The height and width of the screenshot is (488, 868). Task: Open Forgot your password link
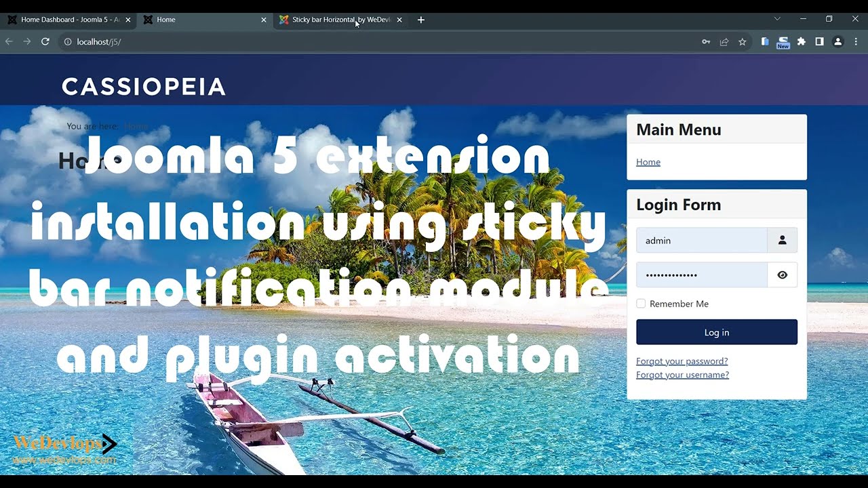(682, 361)
